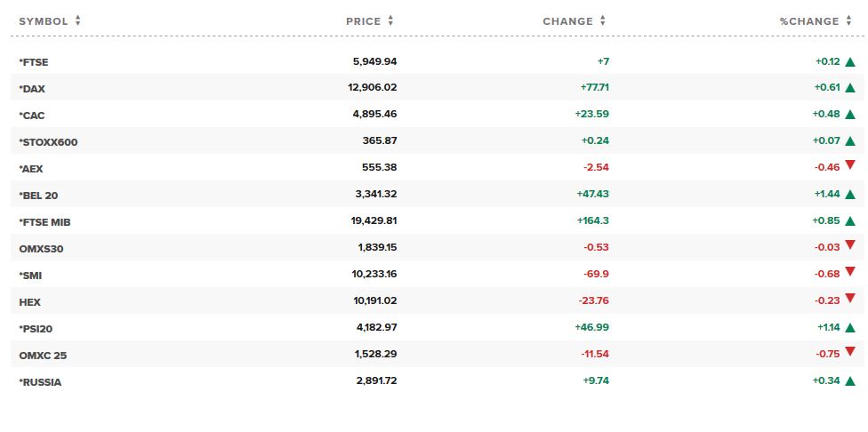Click the green up arrow in CAC row

click(850, 115)
